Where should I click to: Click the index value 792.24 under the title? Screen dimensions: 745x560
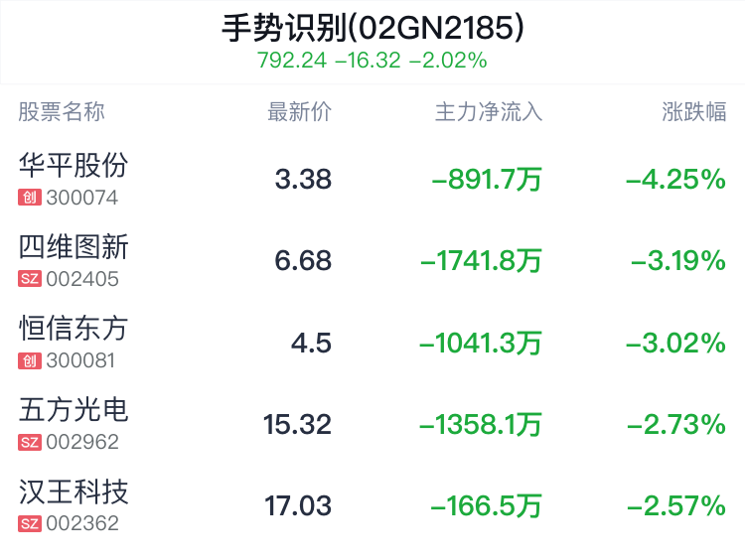(292, 61)
